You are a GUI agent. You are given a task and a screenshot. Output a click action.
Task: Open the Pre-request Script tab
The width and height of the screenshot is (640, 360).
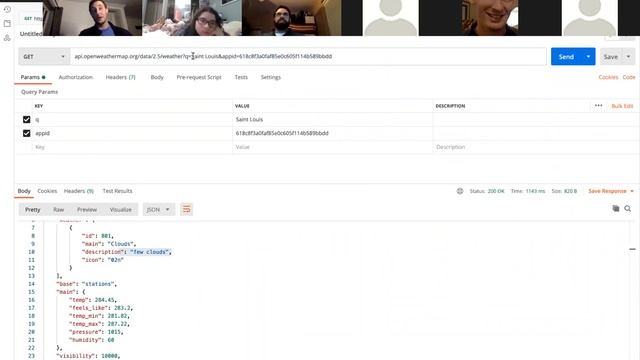coord(199,77)
